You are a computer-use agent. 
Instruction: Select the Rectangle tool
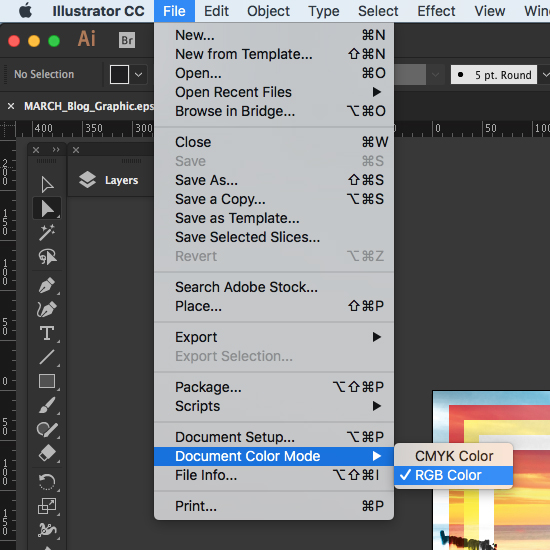click(47, 381)
